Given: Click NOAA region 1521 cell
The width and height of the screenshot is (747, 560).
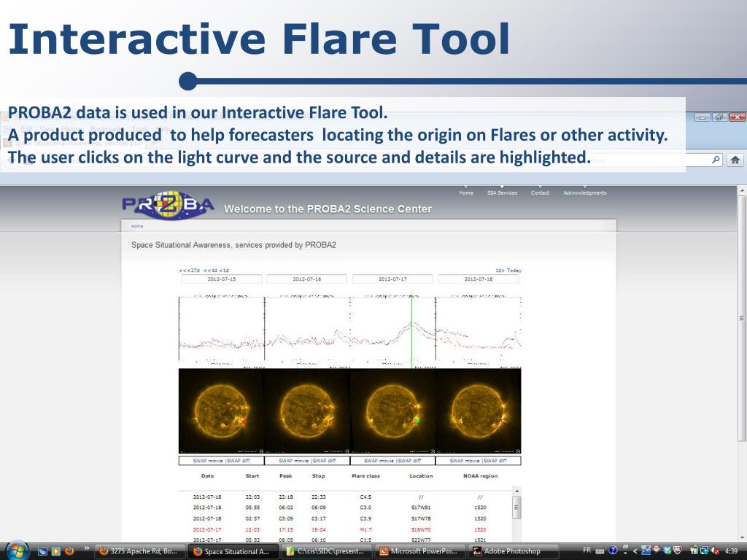Looking at the screenshot, I should 480,540.
